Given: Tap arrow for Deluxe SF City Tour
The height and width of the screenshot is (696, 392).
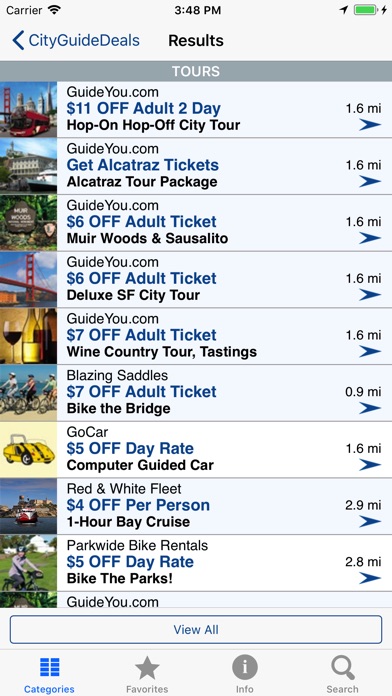Looking at the screenshot, I should coord(370,295).
